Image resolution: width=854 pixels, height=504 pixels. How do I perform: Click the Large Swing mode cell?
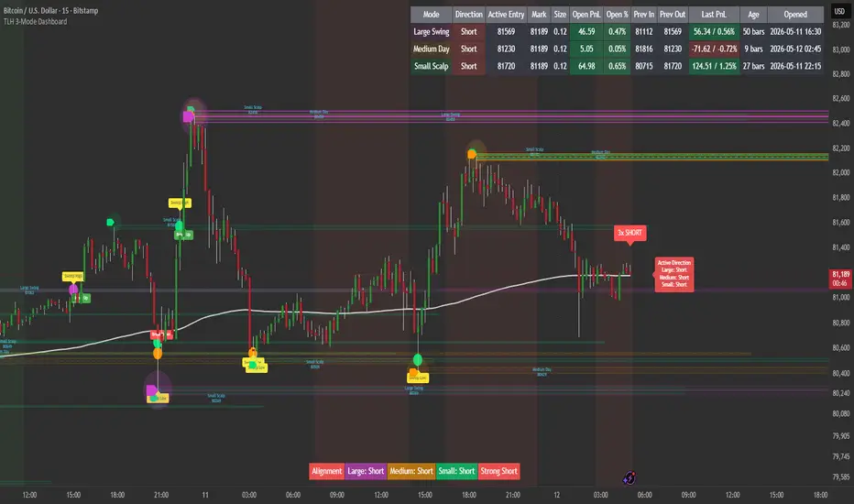(x=431, y=31)
